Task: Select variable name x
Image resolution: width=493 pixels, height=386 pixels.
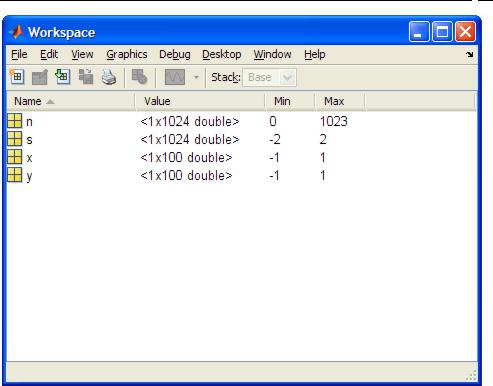Action: pos(29,158)
